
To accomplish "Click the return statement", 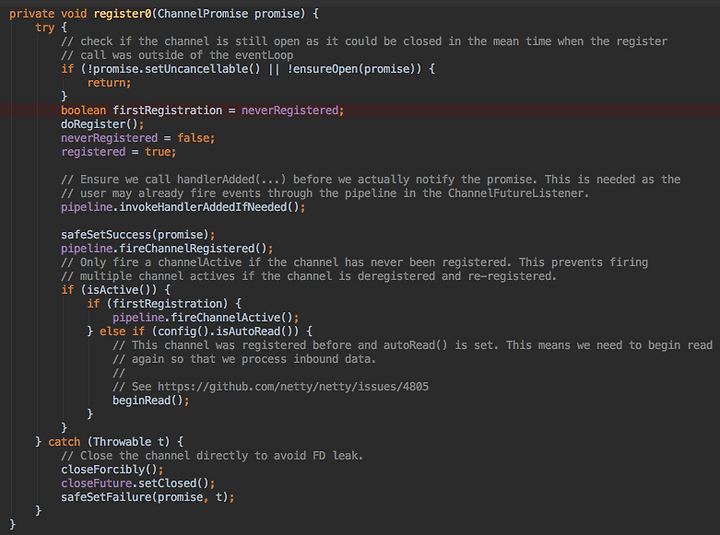I will [x=109, y=83].
